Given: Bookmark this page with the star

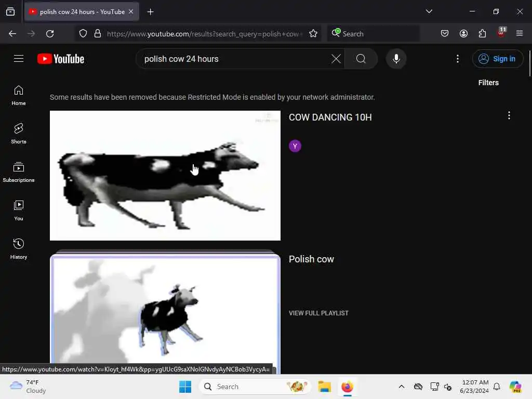Looking at the screenshot, I should tap(313, 34).
